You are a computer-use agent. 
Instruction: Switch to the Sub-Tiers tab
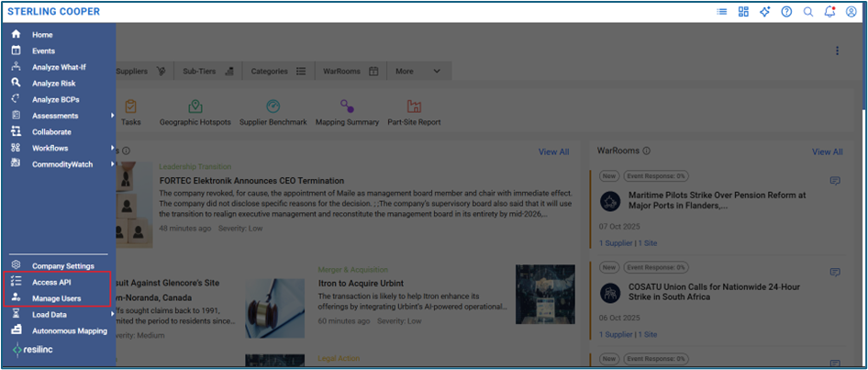click(x=208, y=71)
